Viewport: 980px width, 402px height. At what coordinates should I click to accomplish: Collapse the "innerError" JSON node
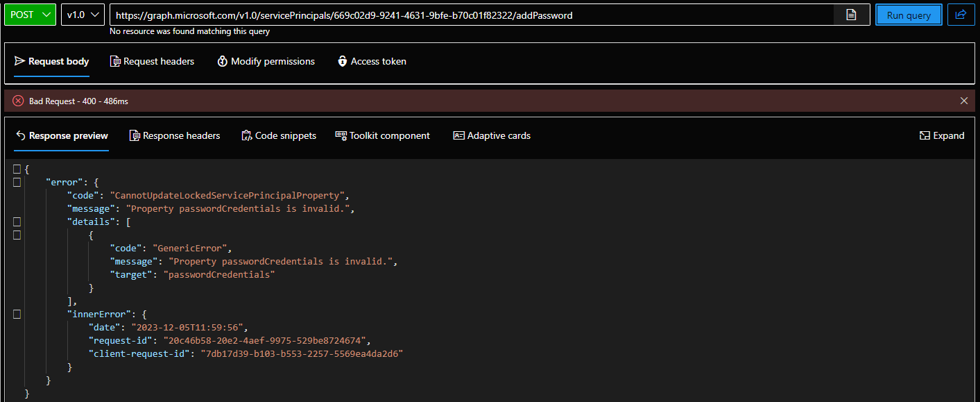(17, 315)
